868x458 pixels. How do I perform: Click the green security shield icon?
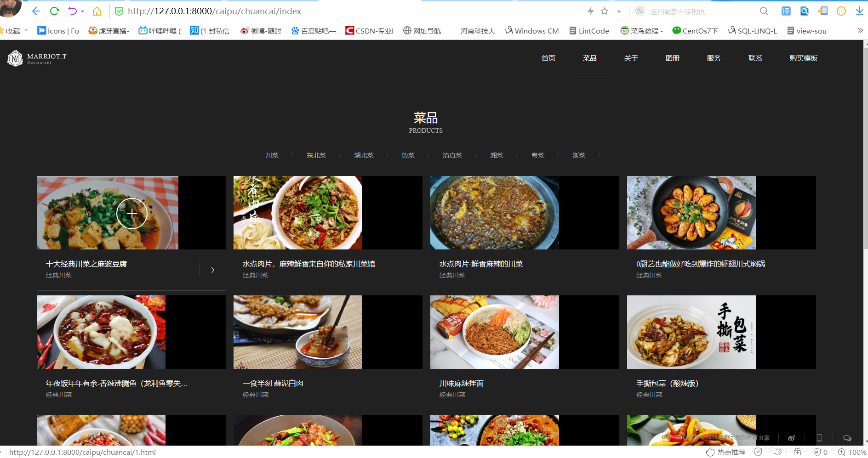[x=119, y=11]
